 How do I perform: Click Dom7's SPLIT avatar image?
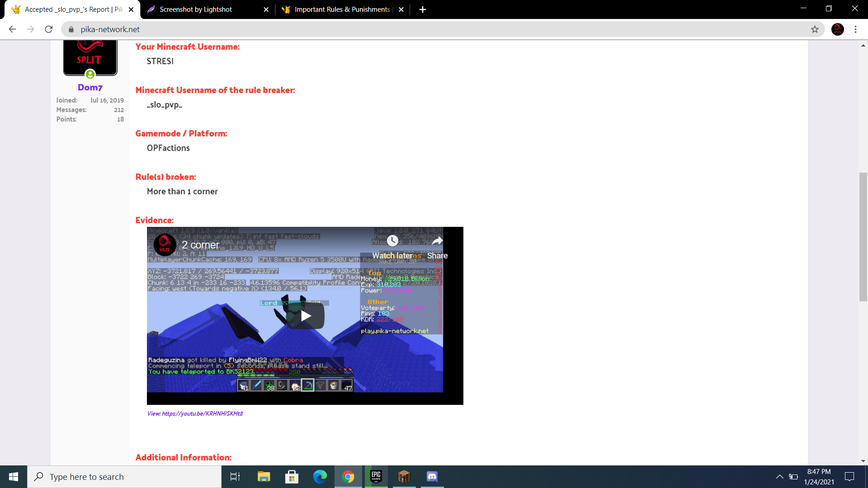[90, 56]
